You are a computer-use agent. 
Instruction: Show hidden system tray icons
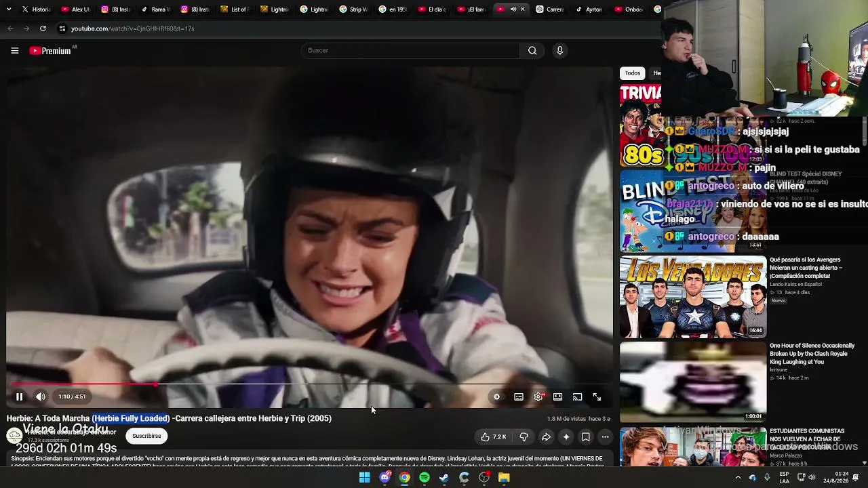[x=738, y=478]
